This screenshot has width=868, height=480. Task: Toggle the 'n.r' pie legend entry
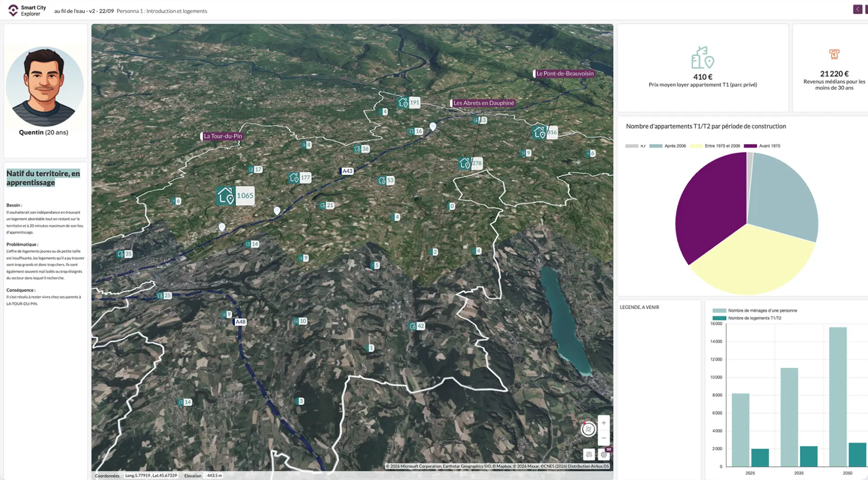pyautogui.click(x=635, y=146)
